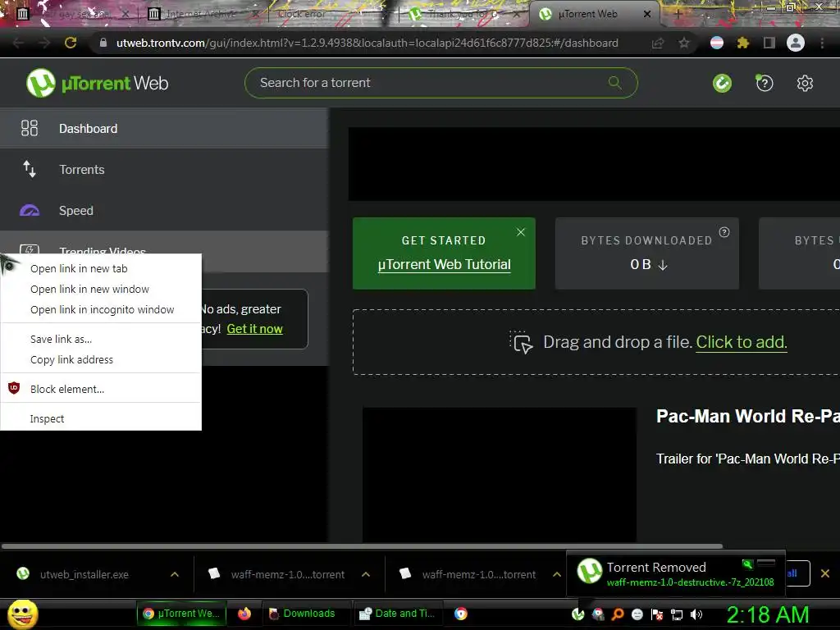This screenshot has height=630, width=840.
Task: Click the green speed status icon in header
Action: (722, 83)
